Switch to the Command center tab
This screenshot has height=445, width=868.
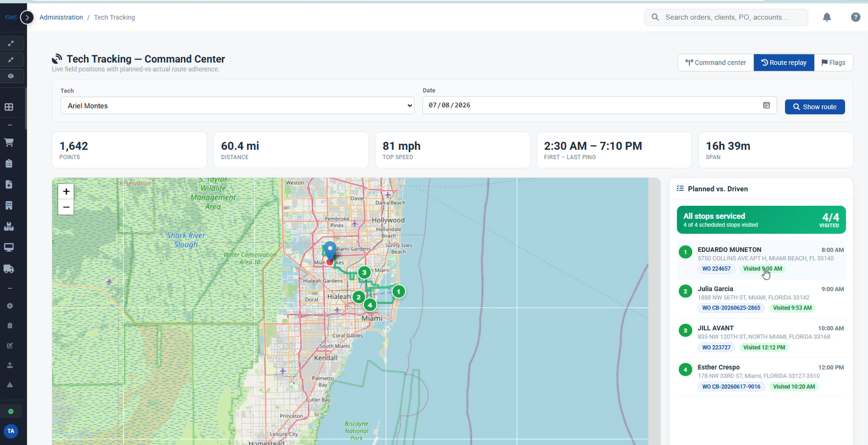(716, 62)
